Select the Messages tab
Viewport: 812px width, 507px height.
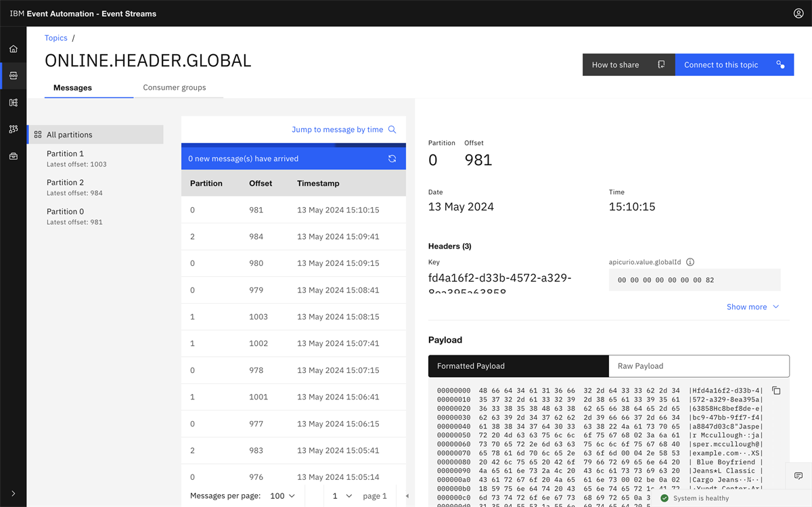(72, 87)
